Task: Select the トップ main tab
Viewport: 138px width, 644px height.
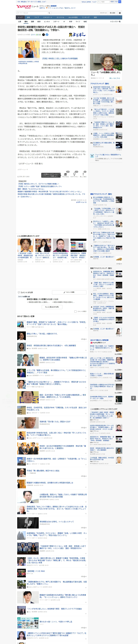Action: (x=20, y=17)
